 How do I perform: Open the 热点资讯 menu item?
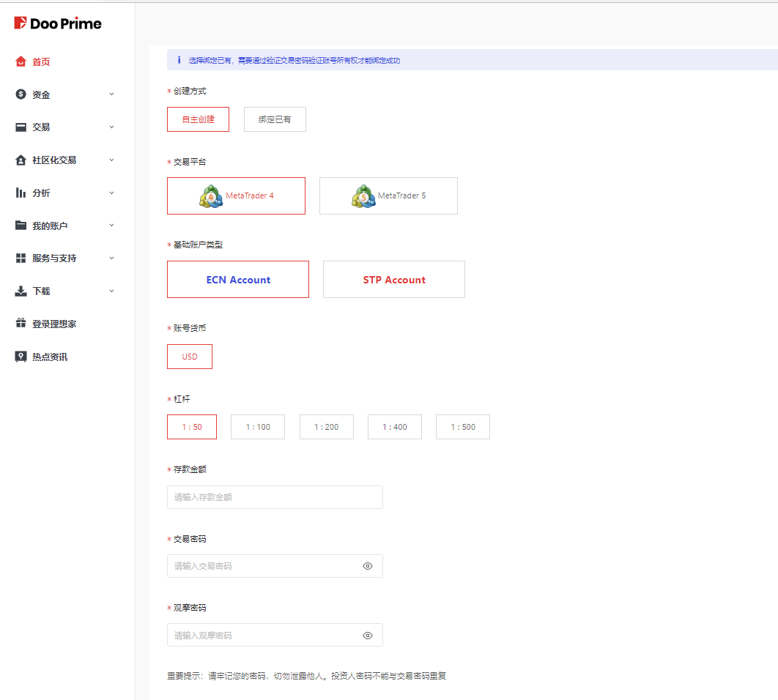coord(50,357)
